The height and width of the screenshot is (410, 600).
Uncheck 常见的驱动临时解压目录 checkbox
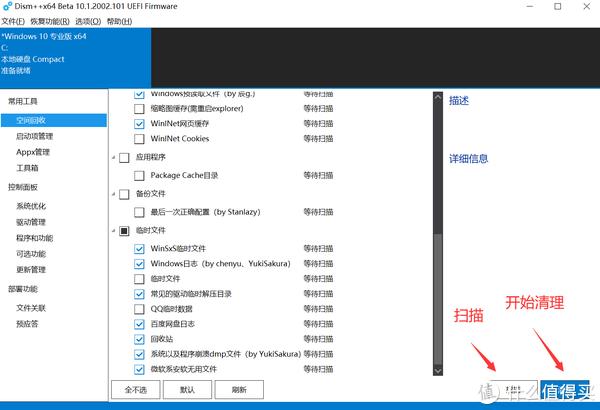tap(139, 294)
